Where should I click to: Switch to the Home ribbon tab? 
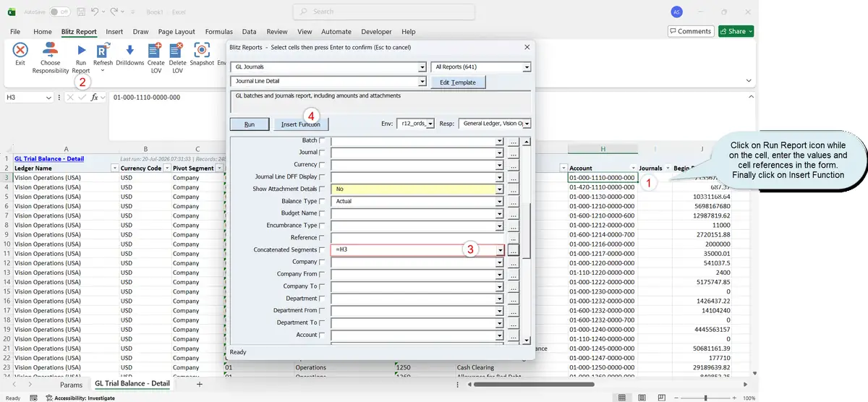click(x=43, y=32)
